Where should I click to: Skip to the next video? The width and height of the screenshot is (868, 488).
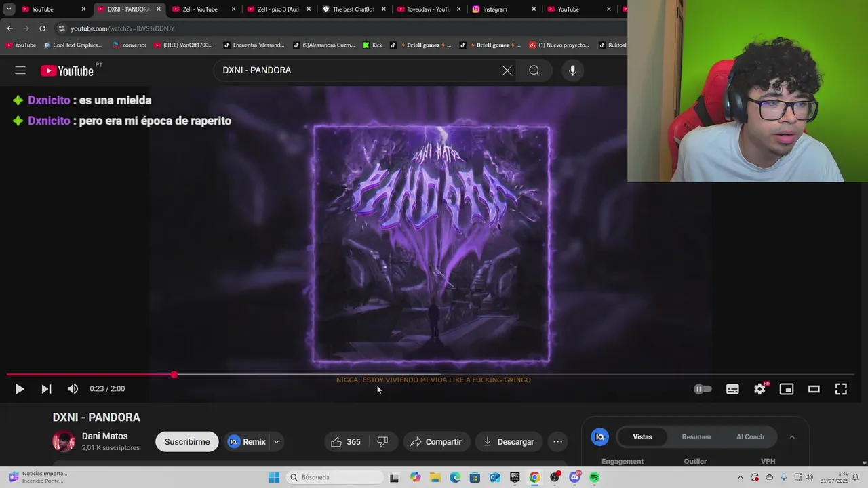click(x=46, y=389)
